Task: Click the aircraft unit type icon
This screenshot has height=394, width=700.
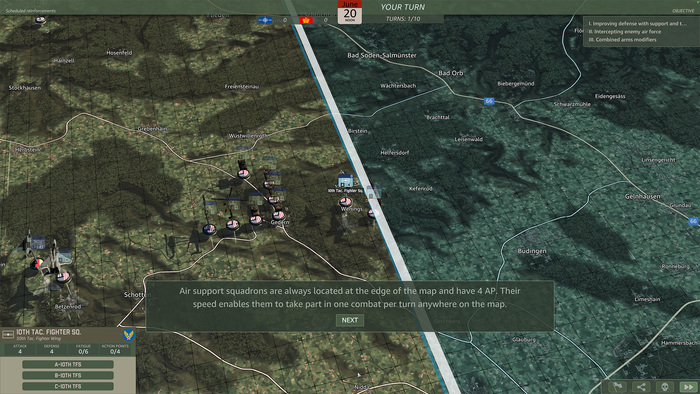Action: point(8,334)
